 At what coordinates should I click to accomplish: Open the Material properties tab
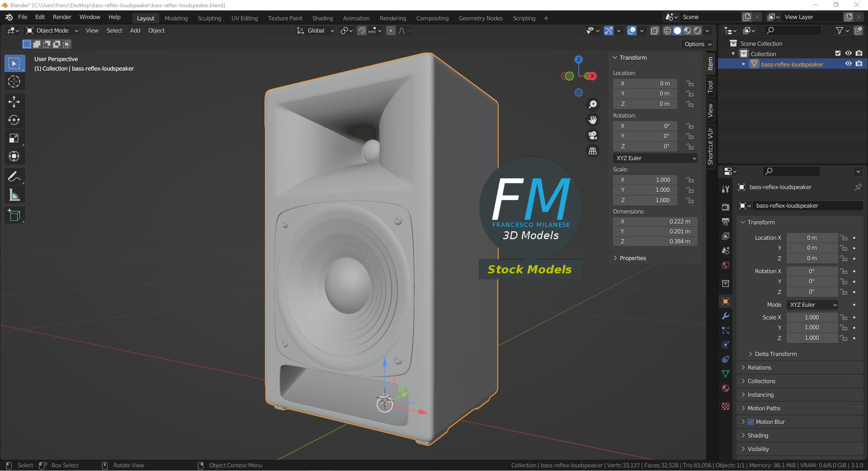(726, 388)
